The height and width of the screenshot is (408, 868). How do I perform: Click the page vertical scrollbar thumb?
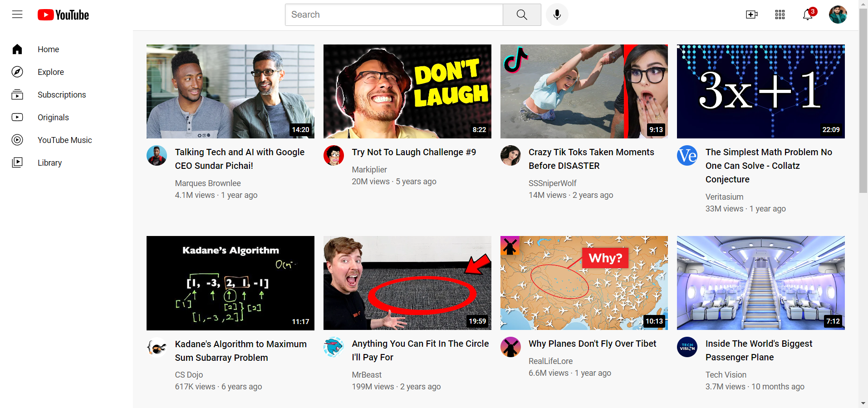coord(863,100)
